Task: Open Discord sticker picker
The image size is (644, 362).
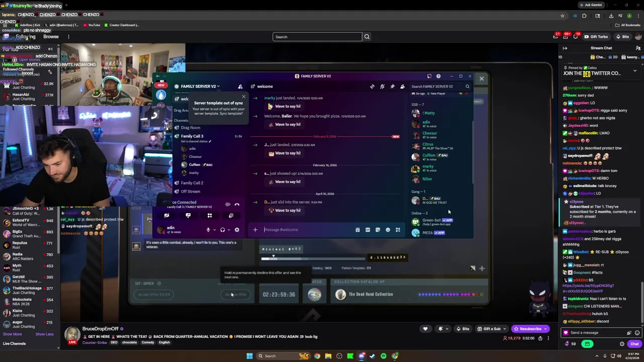Action: coord(378,230)
